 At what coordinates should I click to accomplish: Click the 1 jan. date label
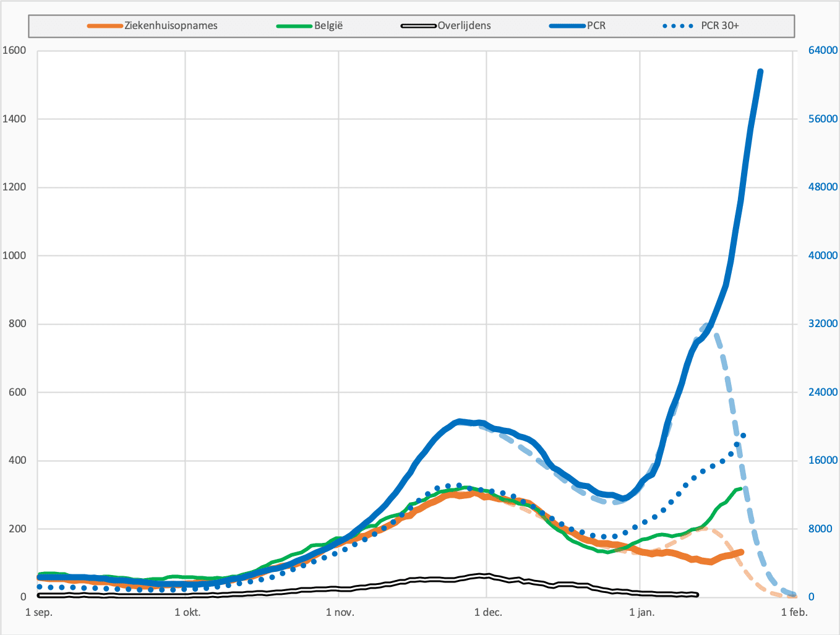641,613
